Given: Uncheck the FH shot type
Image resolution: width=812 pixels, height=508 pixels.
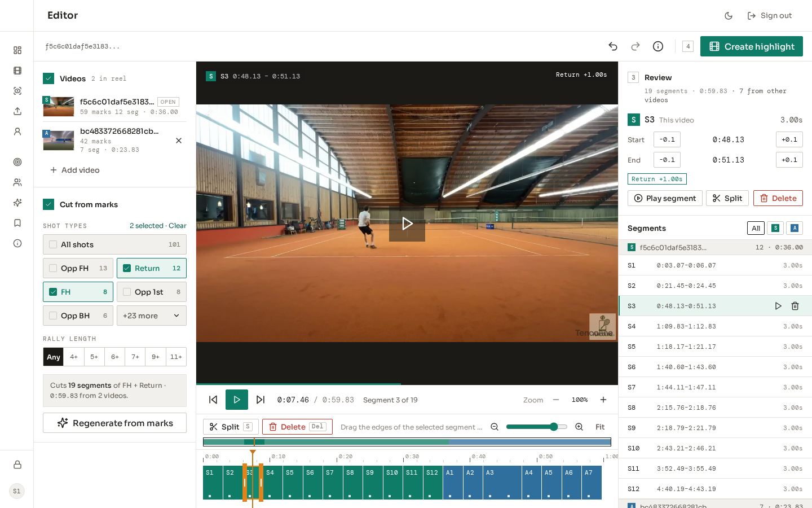Looking at the screenshot, I should tap(53, 292).
